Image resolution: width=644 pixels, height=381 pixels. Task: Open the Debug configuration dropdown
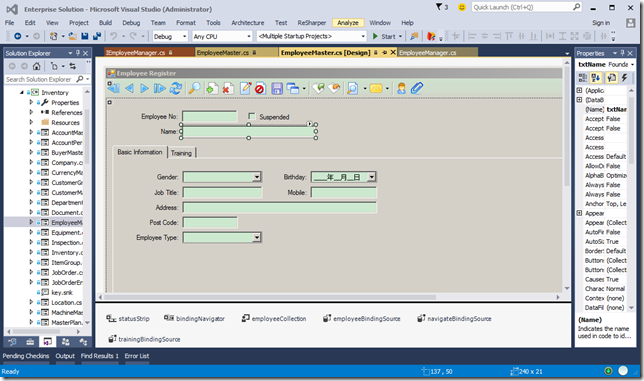(184, 37)
